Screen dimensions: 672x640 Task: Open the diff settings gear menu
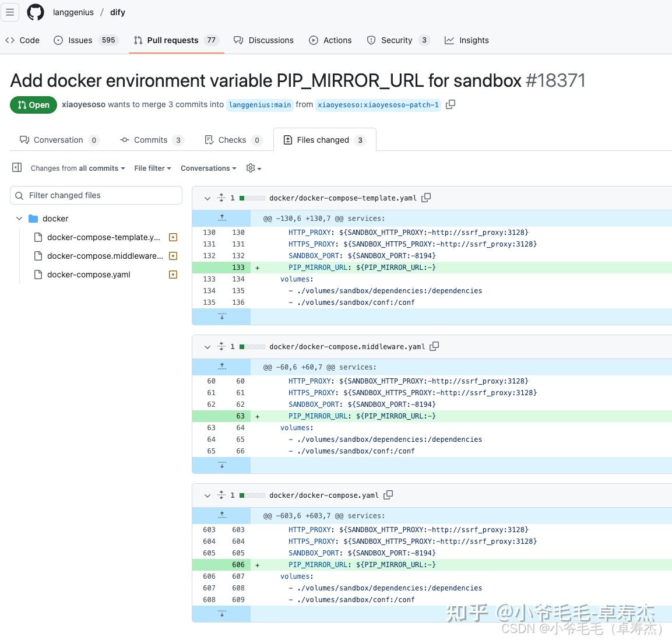pyautogui.click(x=253, y=168)
